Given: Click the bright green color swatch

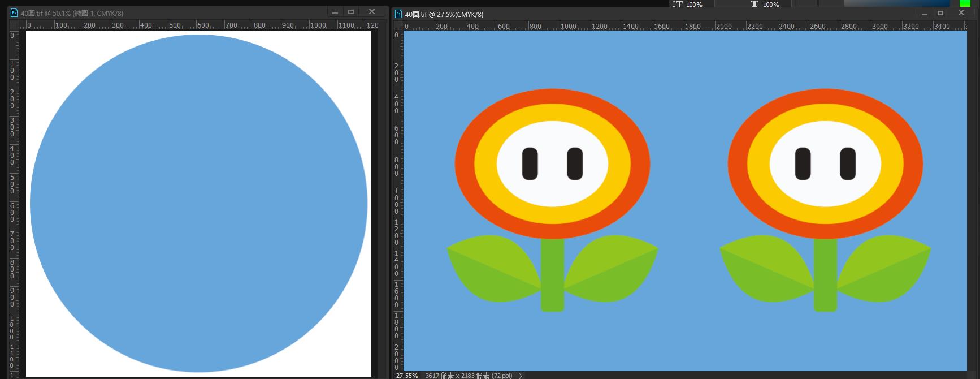Looking at the screenshot, I should (x=965, y=3).
